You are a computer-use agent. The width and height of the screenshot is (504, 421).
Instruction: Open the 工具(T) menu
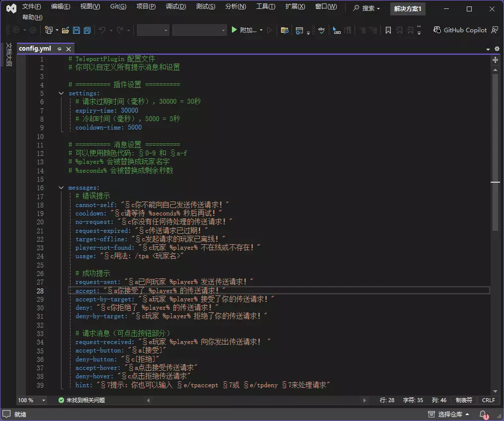click(x=266, y=6)
